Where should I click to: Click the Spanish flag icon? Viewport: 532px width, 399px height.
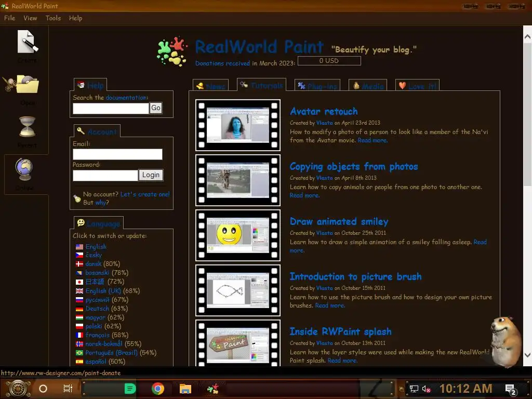(79, 362)
